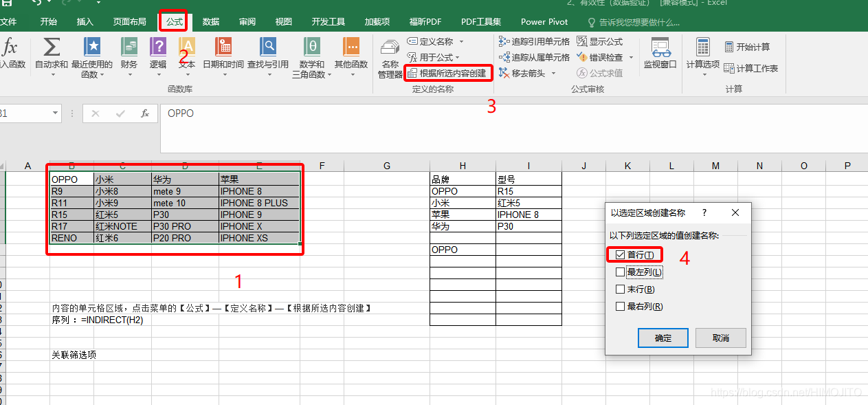The width and height of the screenshot is (868, 405).
Task: Open the Formulas (公式) tab
Action: click(x=175, y=22)
